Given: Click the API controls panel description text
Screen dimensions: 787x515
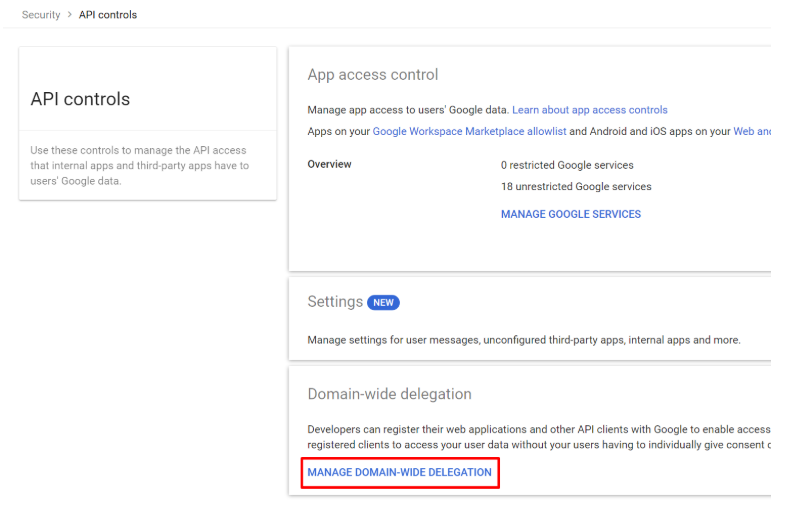Looking at the screenshot, I should click(139, 166).
